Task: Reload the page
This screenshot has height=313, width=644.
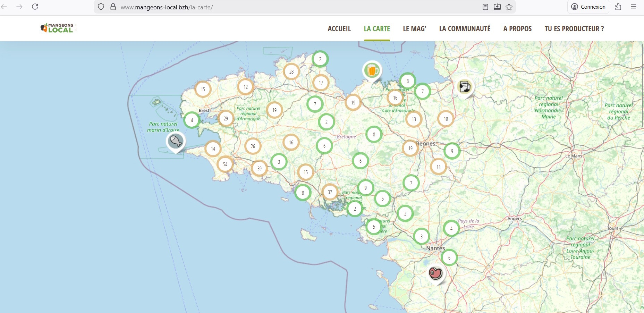Action: coord(35,7)
